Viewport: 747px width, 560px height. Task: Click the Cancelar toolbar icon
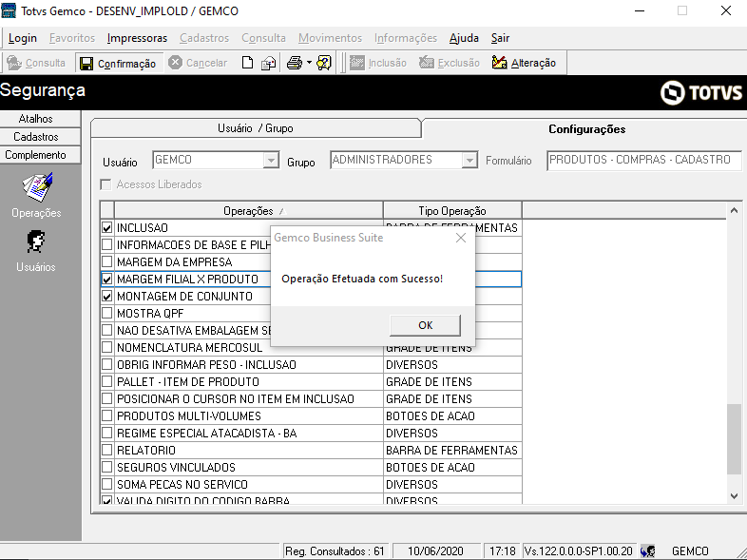click(x=175, y=63)
